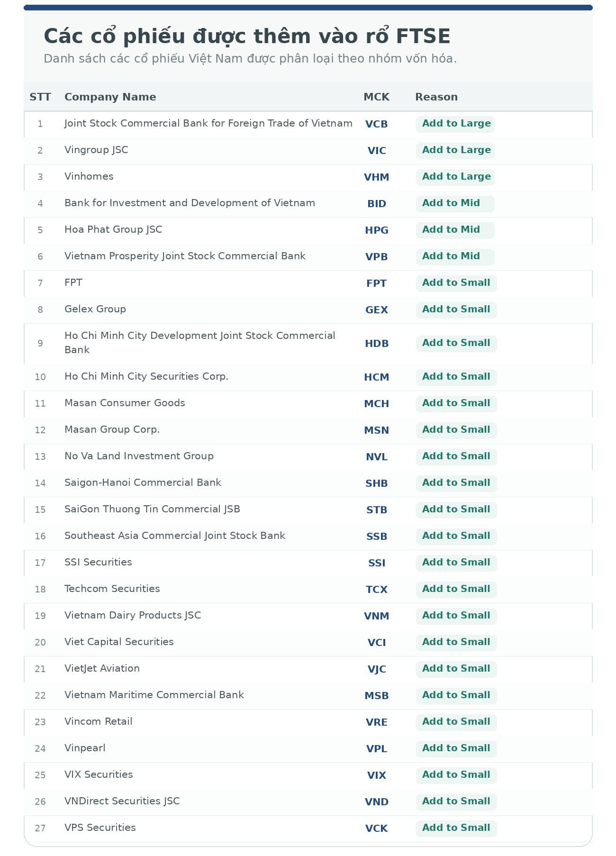The image size is (616, 856).
Task: Click the HPG ticker symbol
Action: point(377,230)
